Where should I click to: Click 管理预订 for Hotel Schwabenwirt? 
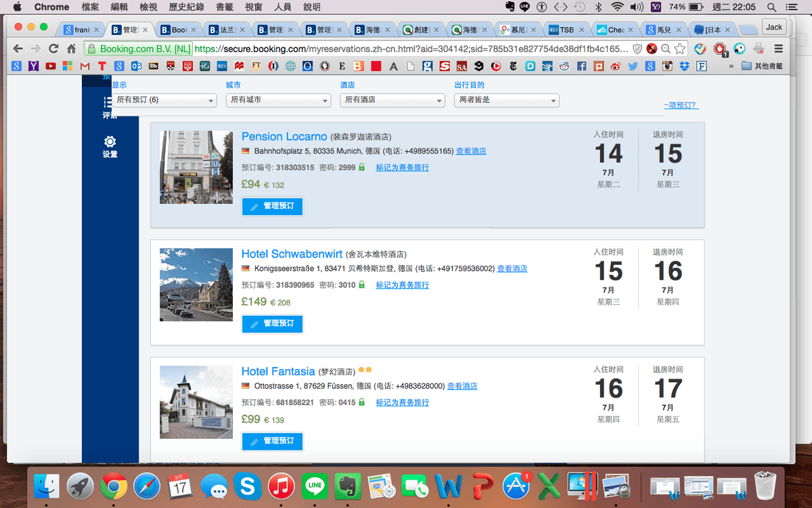tap(272, 324)
